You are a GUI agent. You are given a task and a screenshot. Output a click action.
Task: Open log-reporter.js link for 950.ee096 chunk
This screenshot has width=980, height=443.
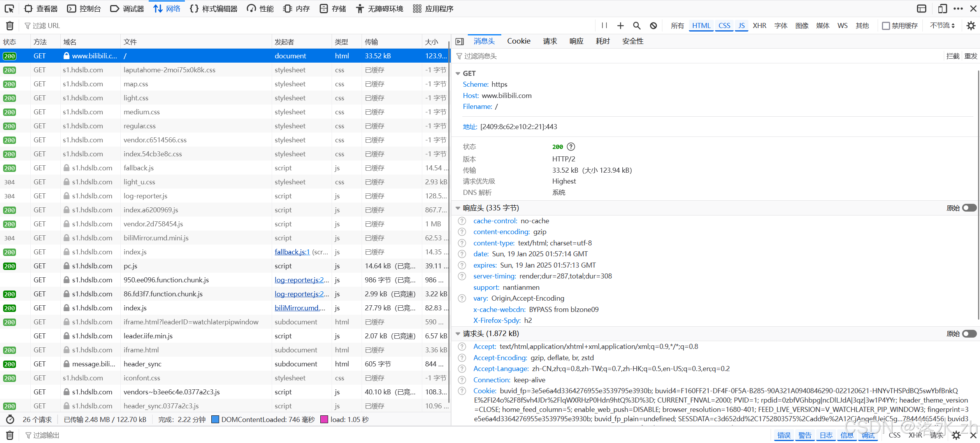pyautogui.click(x=302, y=280)
